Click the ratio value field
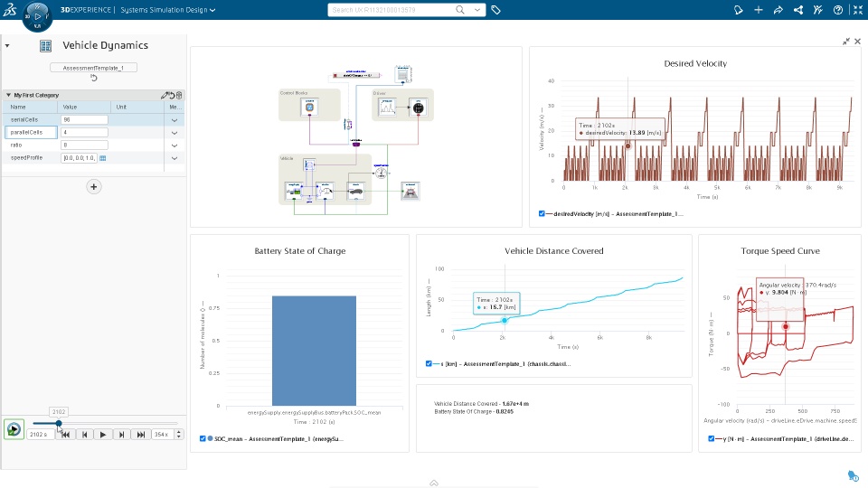The image size is (868, 488). [x=84, y=145]
